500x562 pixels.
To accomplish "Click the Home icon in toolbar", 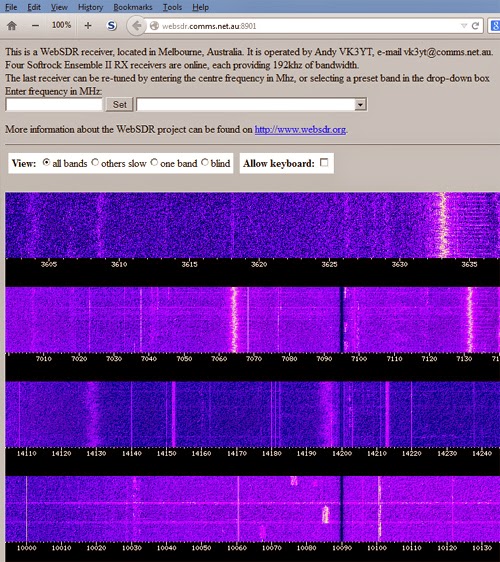I will click(12, 25).
